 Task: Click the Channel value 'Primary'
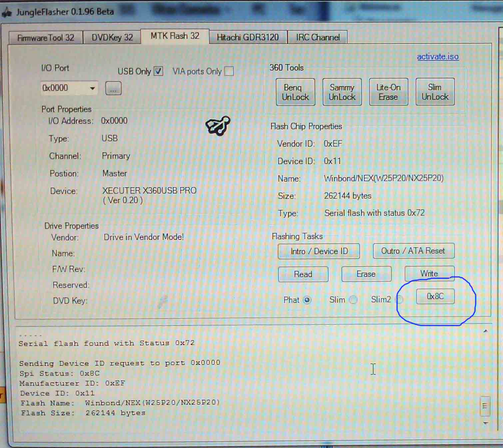116,156
